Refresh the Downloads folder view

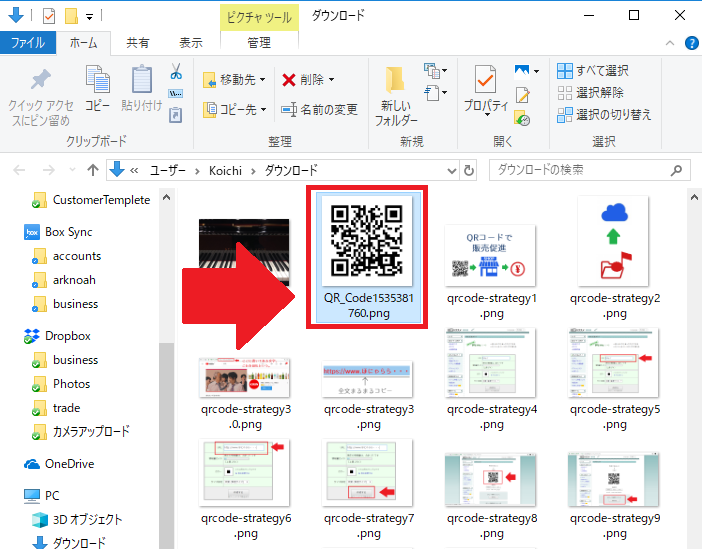[x=470, y=170]
